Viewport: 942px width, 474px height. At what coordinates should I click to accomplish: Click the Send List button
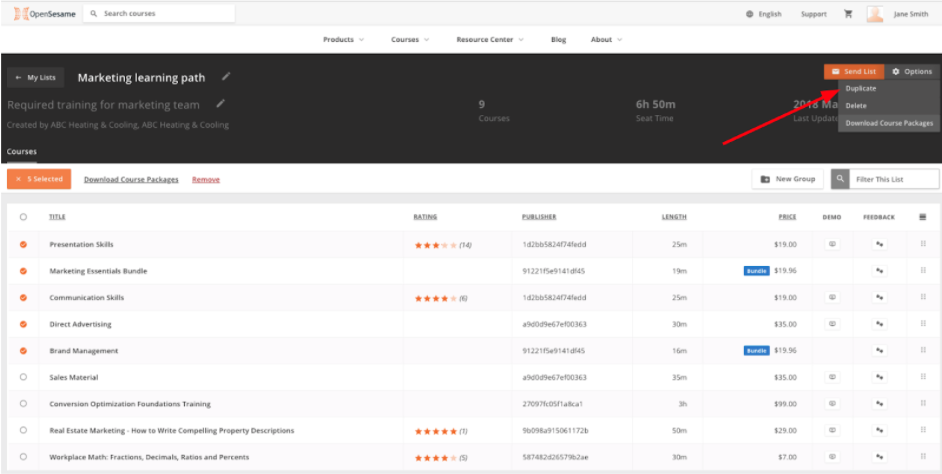point(853,72)
